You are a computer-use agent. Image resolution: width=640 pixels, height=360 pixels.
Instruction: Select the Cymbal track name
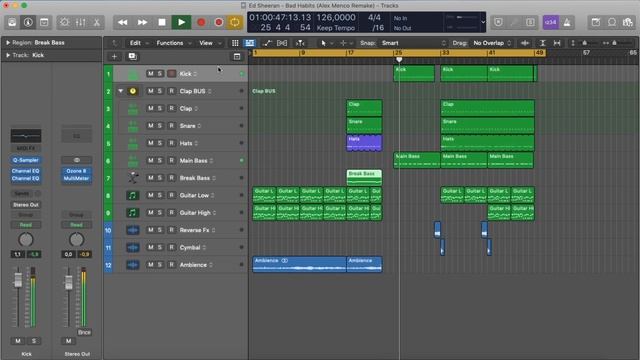190,247
